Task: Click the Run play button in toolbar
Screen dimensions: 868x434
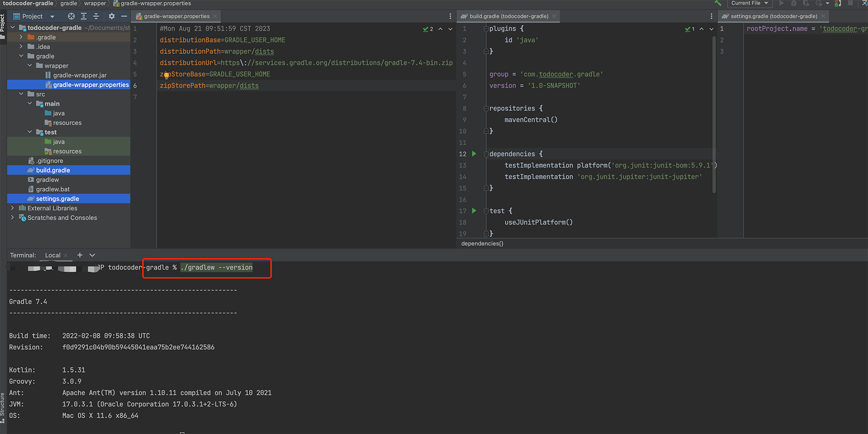Action: [x=782, y=3]
